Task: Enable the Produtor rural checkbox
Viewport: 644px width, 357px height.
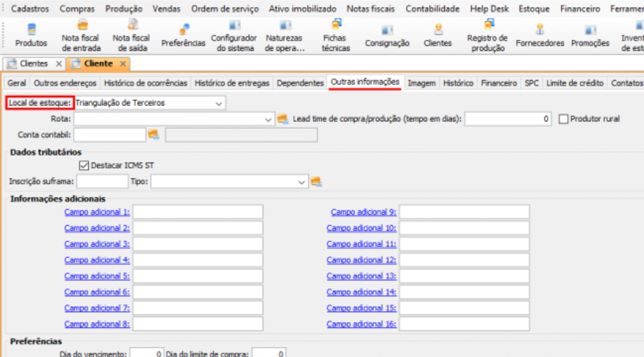Action: [x=563, y=119]
